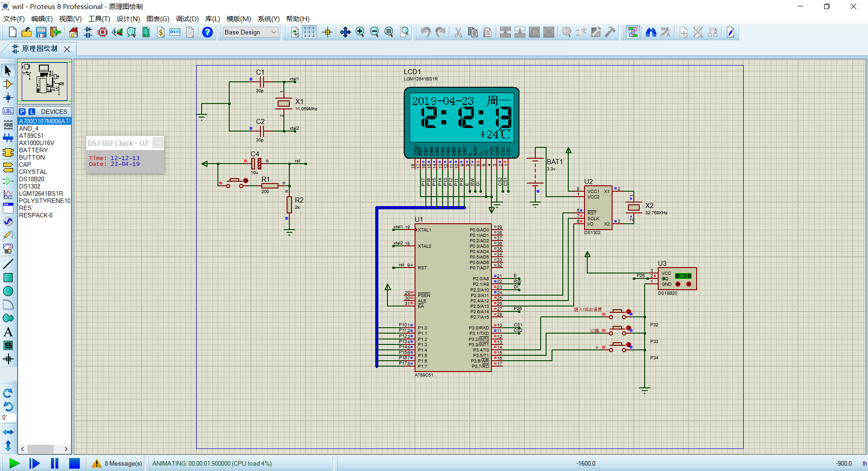Toggle the grid display button

click(x=309, y=32)
